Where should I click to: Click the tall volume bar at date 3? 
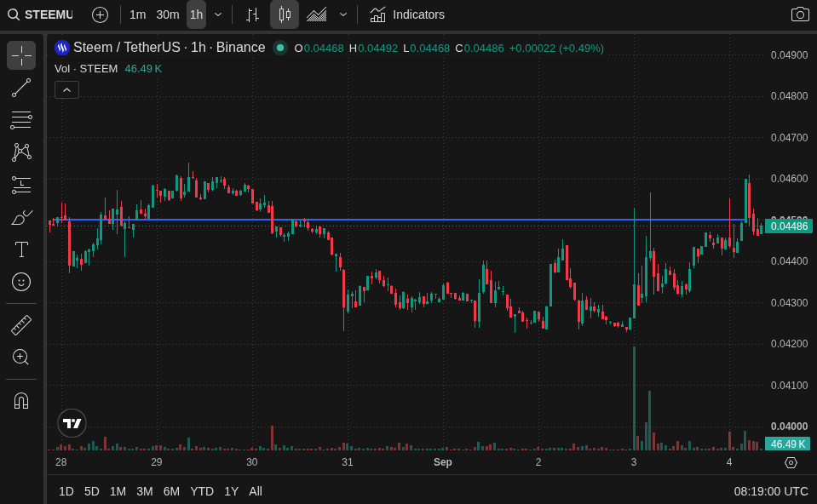[x=634, y=398]
